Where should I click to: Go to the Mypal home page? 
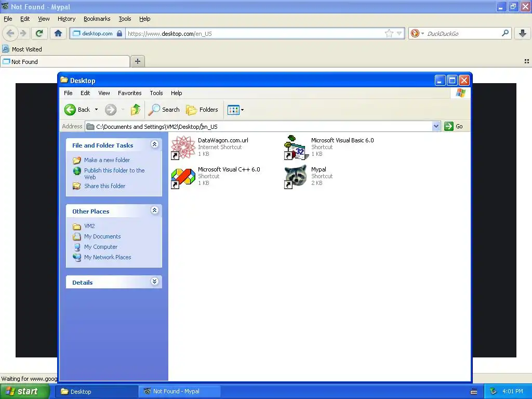point(58,33)
